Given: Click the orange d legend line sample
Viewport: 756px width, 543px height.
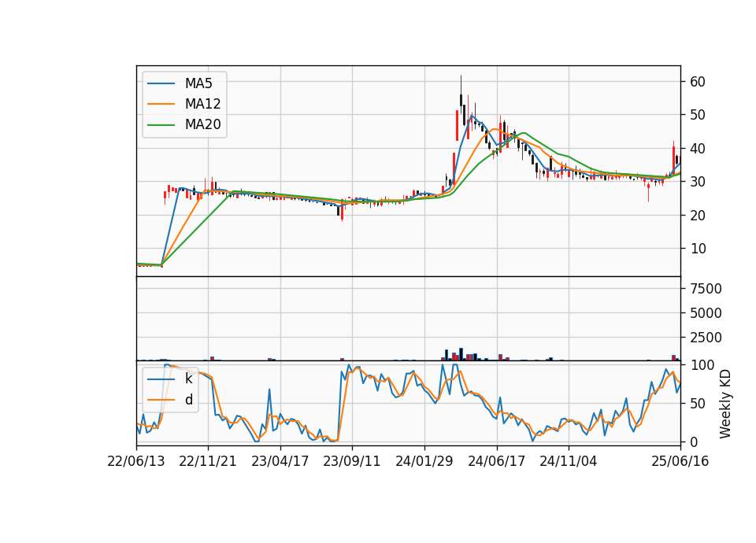Looking at the screenshot, I should (x=161, y=400).
